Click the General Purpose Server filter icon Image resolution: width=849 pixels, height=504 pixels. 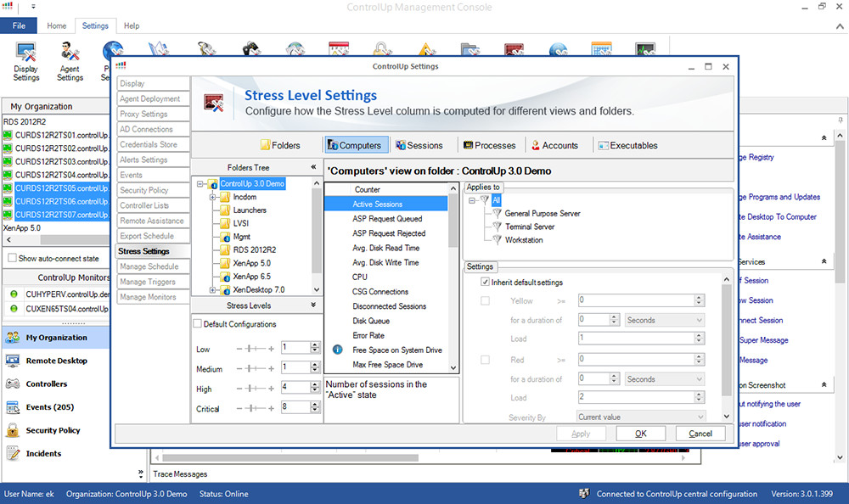click(x=497, y=213)
